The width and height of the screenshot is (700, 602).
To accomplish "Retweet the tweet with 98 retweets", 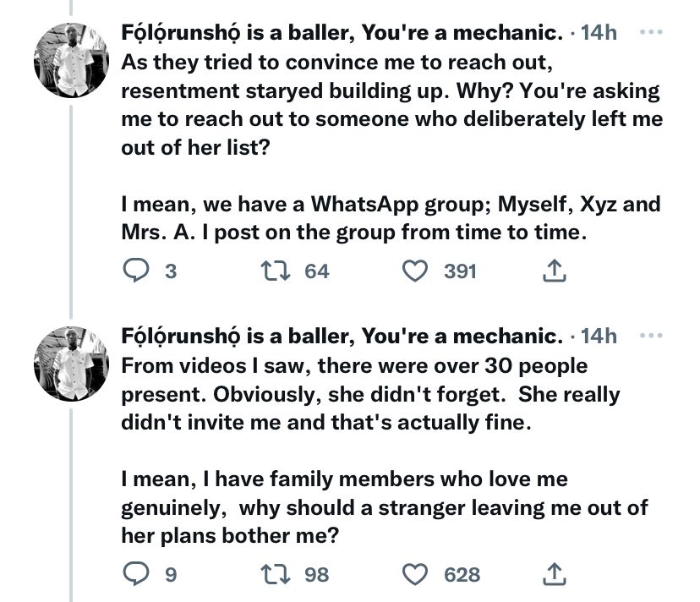I will 276,575.
